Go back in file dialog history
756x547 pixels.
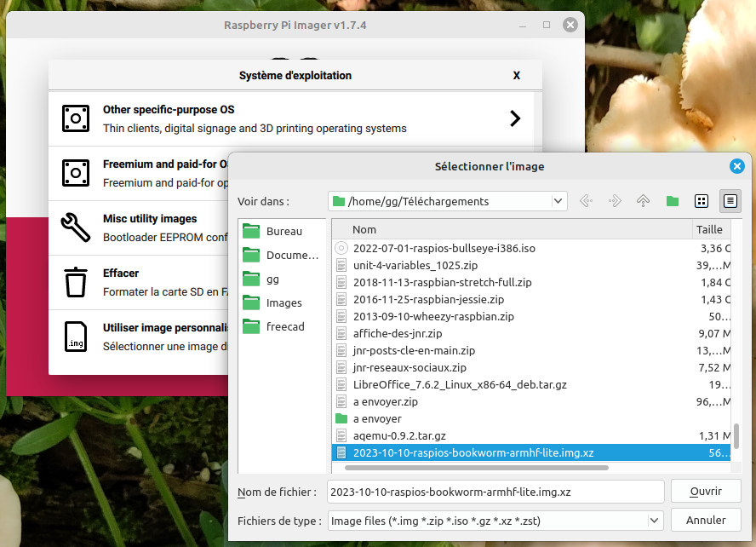[x=586, y=201]
